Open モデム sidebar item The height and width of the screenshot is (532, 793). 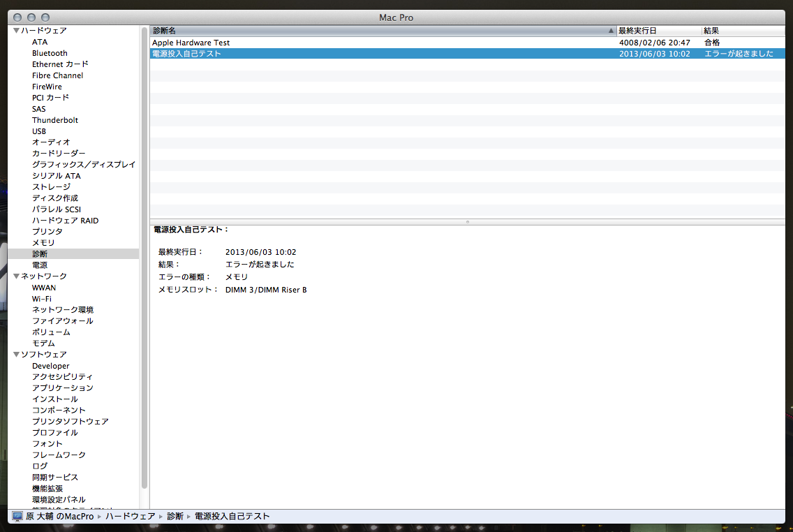43,343
